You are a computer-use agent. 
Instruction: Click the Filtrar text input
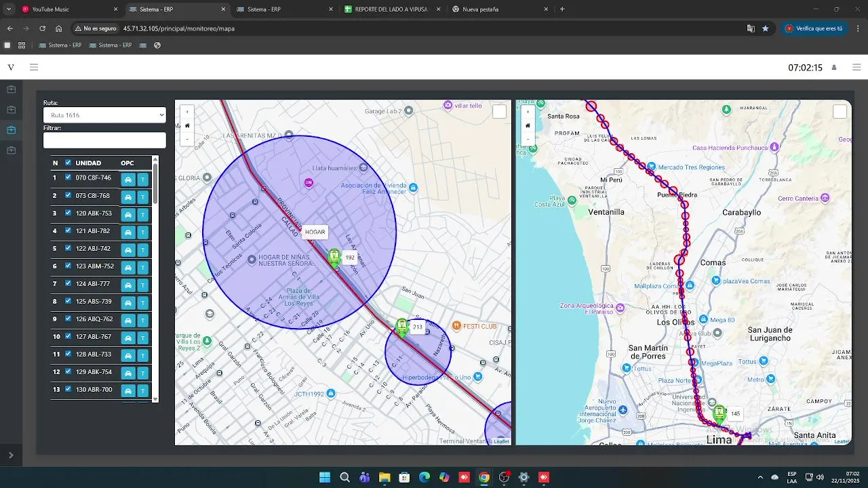tap(104, 140)
